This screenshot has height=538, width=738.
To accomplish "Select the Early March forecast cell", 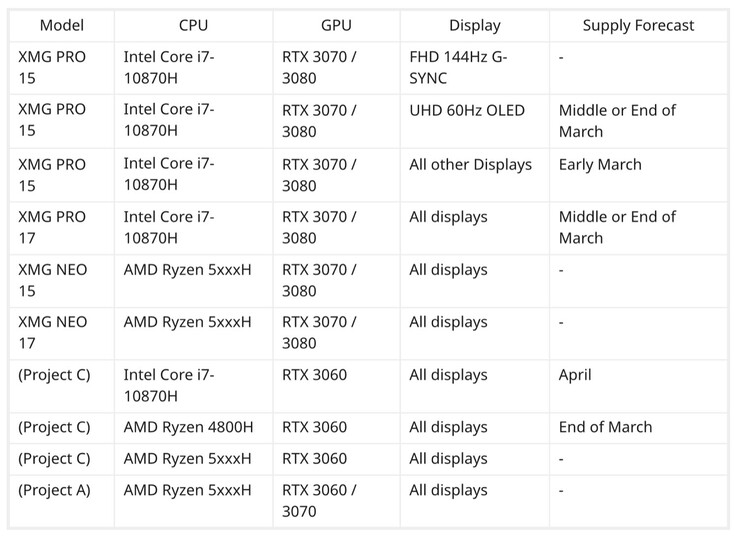I will click(x=600, y=164).
